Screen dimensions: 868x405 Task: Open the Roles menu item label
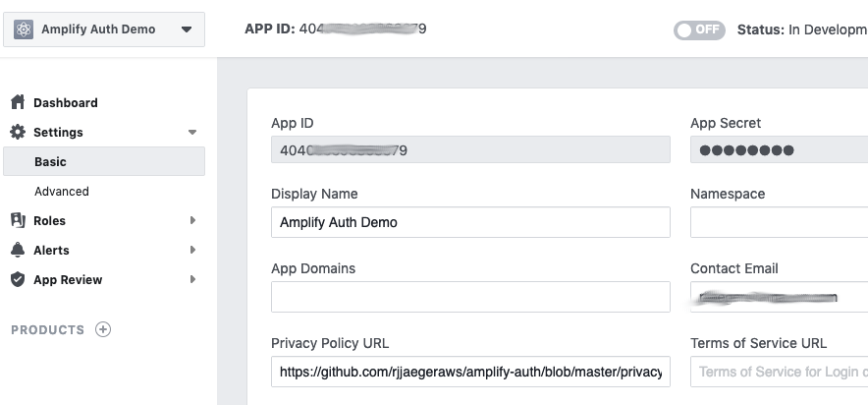pos(49,220)
